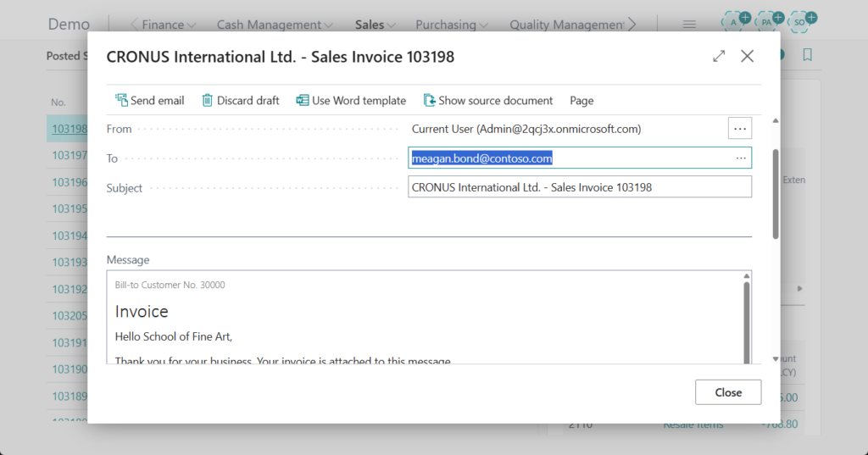868x455 pixels.
Task: Open posted invoice 103197 link
Action: [x=70, y=155]
